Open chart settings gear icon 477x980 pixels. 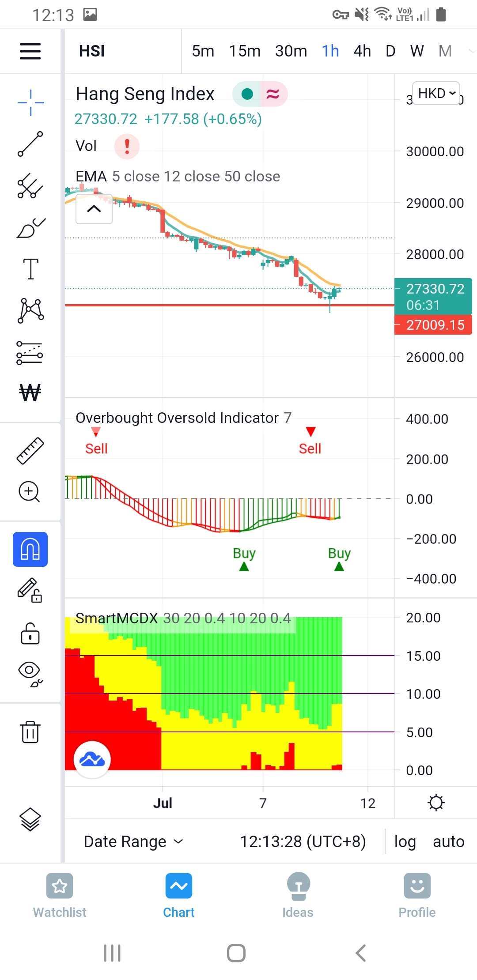tap(436, 803)
